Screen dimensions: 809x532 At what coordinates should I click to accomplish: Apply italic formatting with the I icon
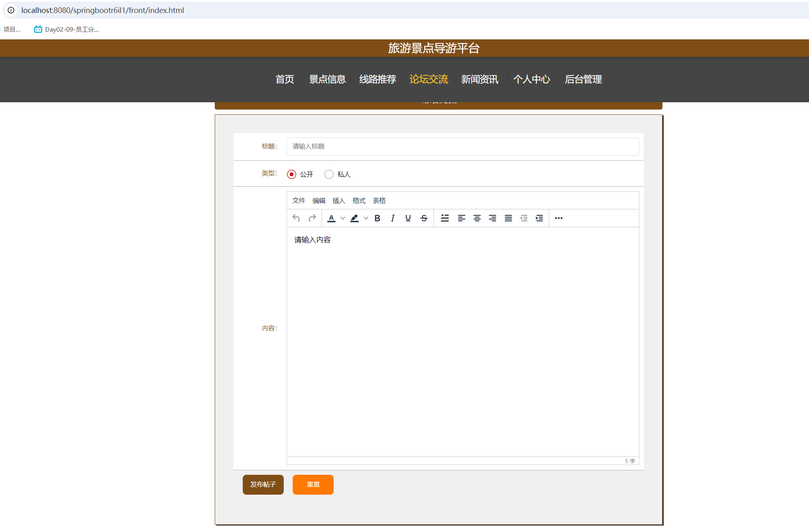[x=392, y=218]
